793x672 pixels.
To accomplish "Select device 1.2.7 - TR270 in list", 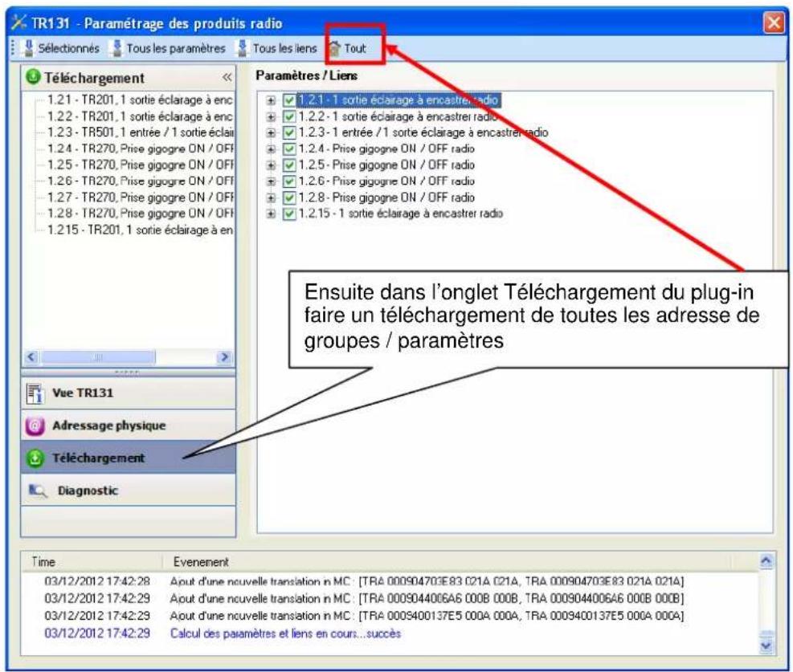I will [x=140, y=198].
